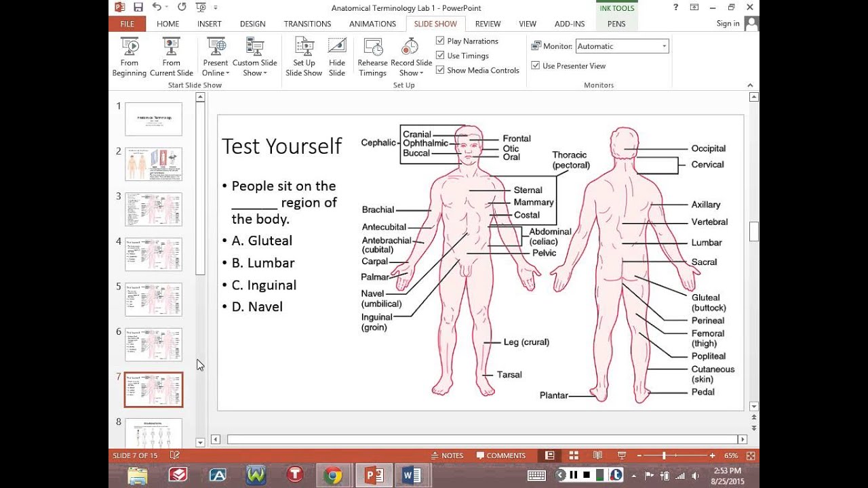Open the PENS ink tools tab

pos(616,24)
